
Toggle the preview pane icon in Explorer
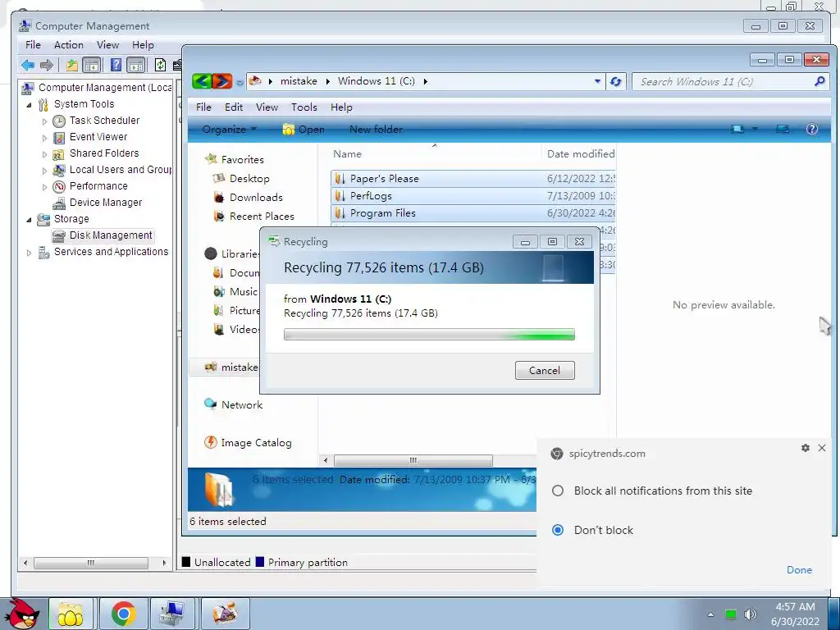pyautogui.click(x=782, y=129)
